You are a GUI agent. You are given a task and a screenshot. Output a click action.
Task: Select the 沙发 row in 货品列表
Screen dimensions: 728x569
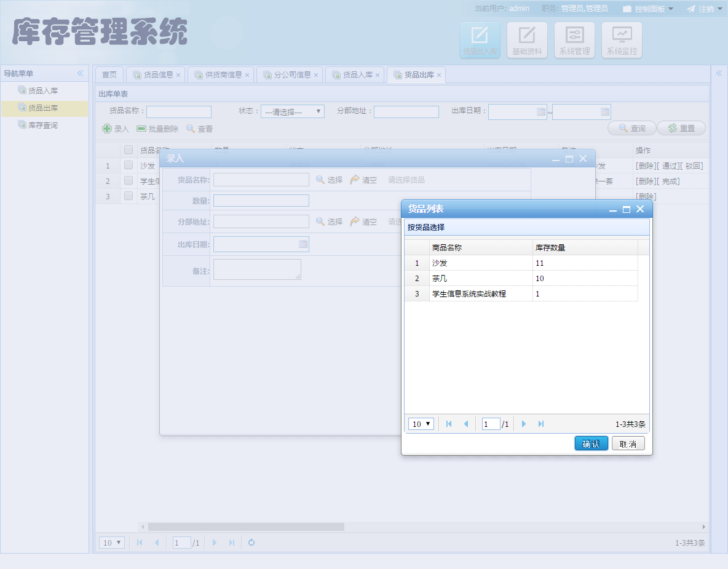521,263
